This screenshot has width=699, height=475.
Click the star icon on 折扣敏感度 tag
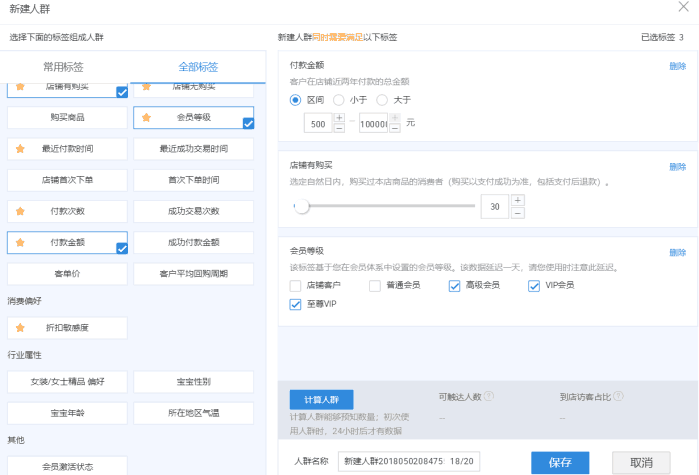pyautogui.click(x=20, y=328)
